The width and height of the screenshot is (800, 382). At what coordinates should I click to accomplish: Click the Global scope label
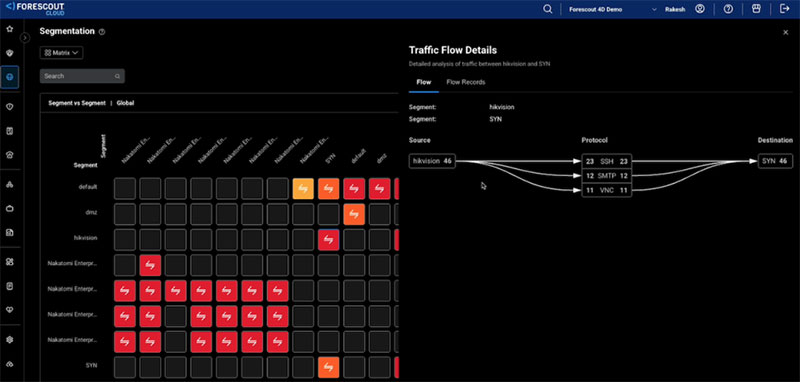click(x=126, y=103)
